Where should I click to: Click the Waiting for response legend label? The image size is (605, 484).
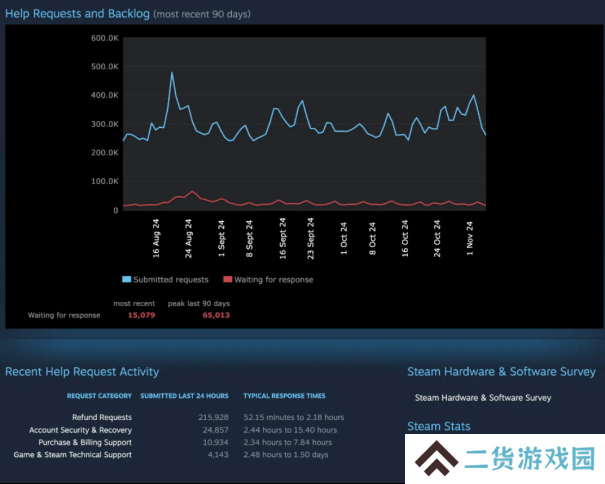[x=274, y=280]
